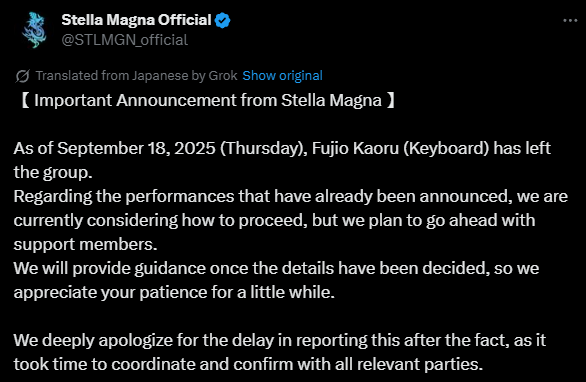The image size is (586, 382).
Task: Open the three-dot more options menu
Action: [570, 21]
